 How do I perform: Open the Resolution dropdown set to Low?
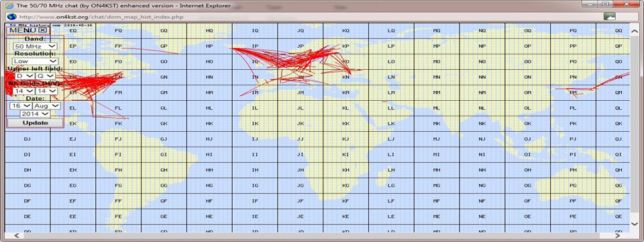[x=35, y=61]
